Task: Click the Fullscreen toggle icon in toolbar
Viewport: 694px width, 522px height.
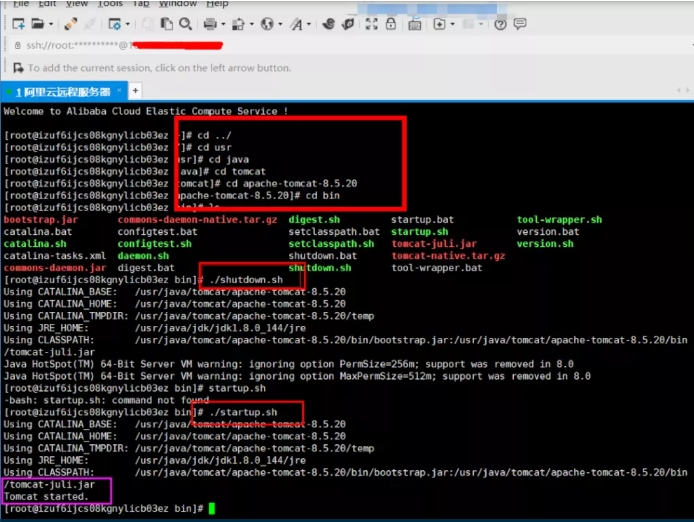Action: 371,24
